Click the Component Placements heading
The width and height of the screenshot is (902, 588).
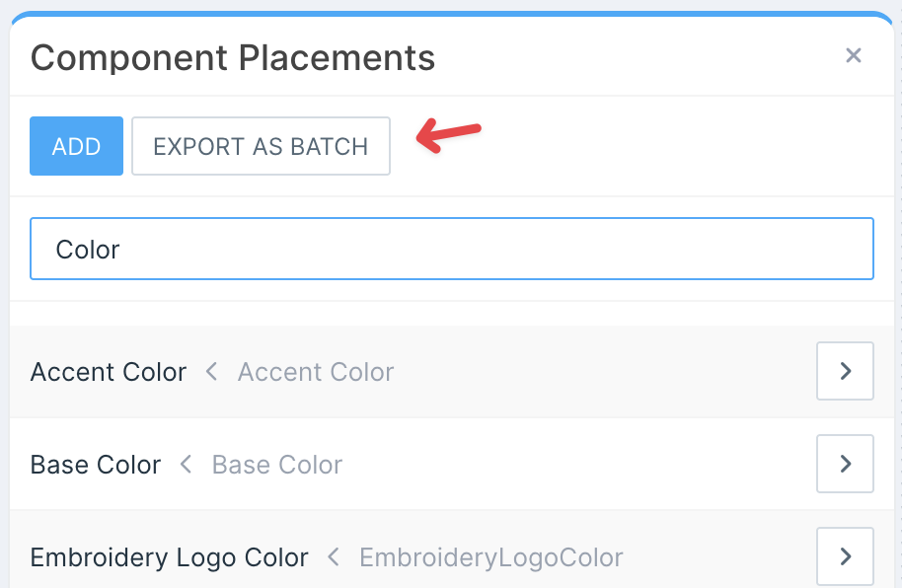click(233, 57)
